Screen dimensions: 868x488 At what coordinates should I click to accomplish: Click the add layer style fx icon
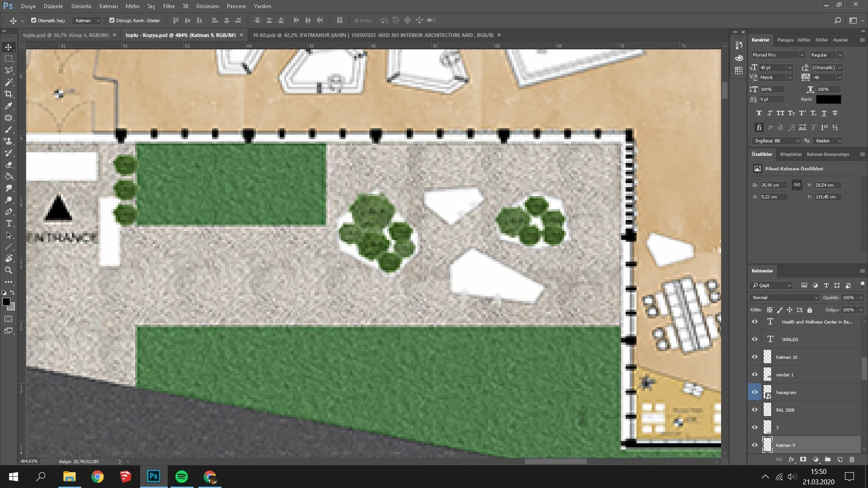click(x=791, y=460)
